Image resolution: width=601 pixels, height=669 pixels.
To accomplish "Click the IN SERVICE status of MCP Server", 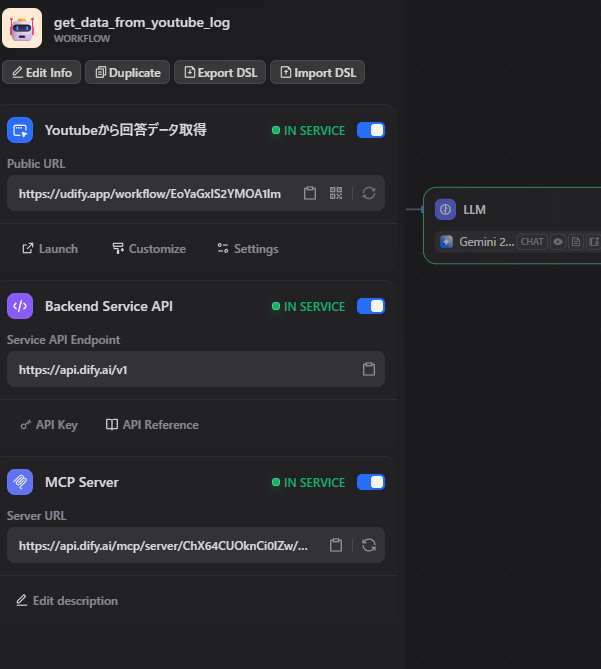I will [x=308, y=483].
